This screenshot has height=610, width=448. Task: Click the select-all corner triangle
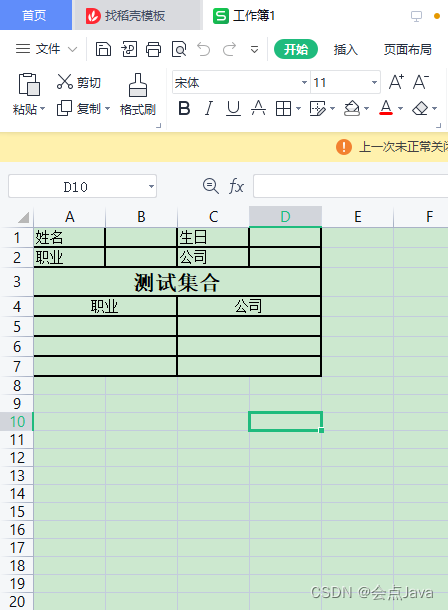(23, 217)
